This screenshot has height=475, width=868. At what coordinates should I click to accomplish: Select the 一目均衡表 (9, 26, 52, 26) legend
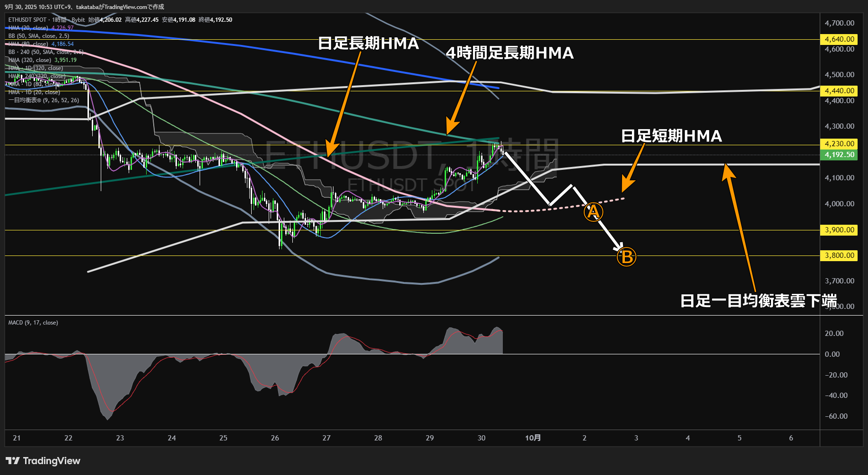(44, 100)
